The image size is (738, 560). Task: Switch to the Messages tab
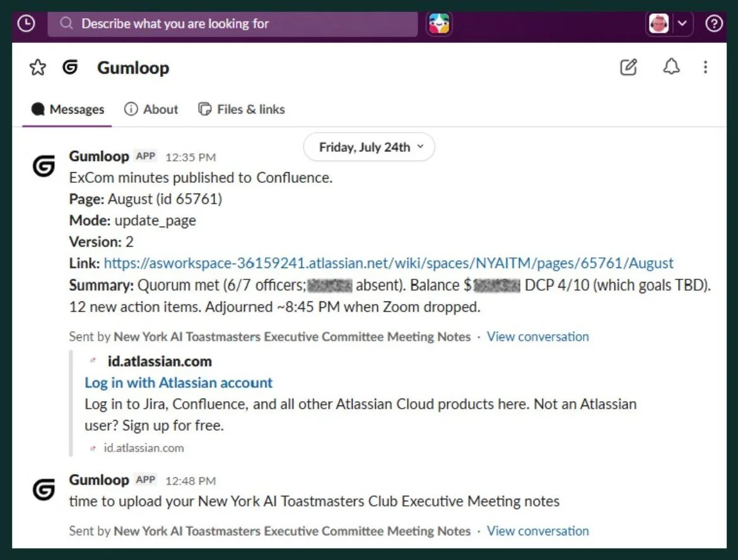click(x=67, y=109)
